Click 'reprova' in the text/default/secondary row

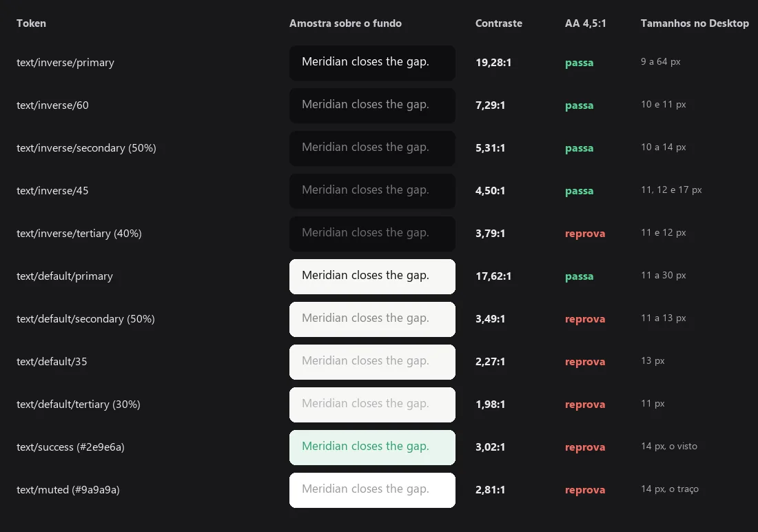coord(585,319)
